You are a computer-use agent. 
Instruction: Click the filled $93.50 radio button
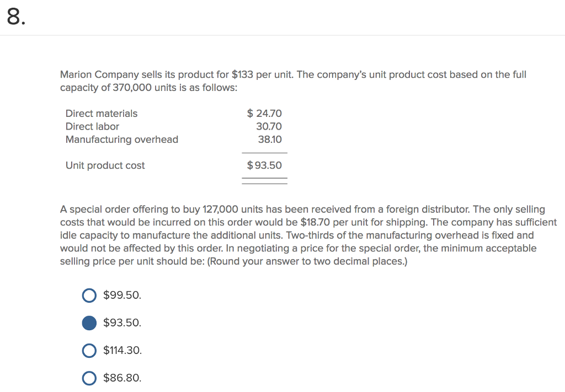pyautogui.click(x=89, y=323)
